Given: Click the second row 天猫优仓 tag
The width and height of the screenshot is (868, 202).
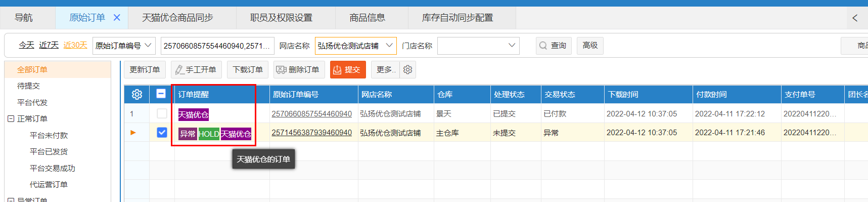Looking at the screenshot, I should click(236, 134).
